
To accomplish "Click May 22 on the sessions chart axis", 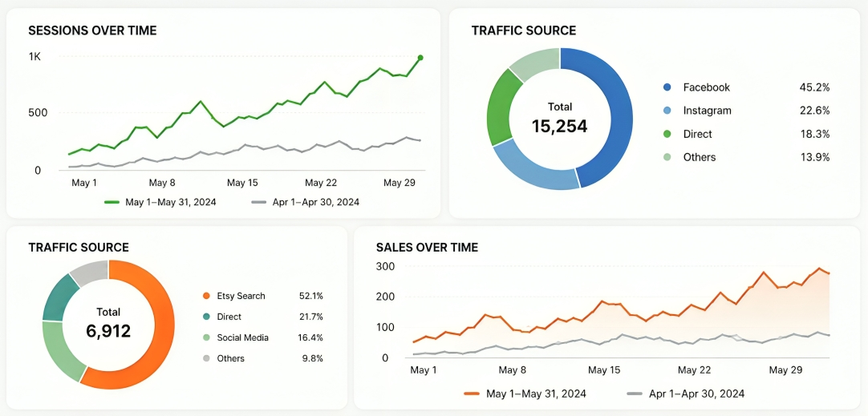I will pyautogui.click(x=322, y=183).
